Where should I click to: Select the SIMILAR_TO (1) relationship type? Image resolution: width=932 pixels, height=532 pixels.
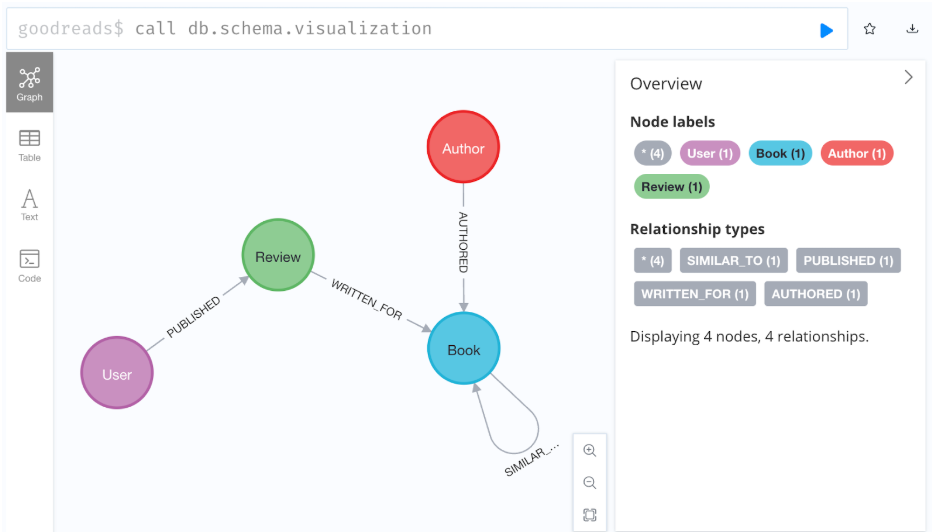click(x=733, y=260)
